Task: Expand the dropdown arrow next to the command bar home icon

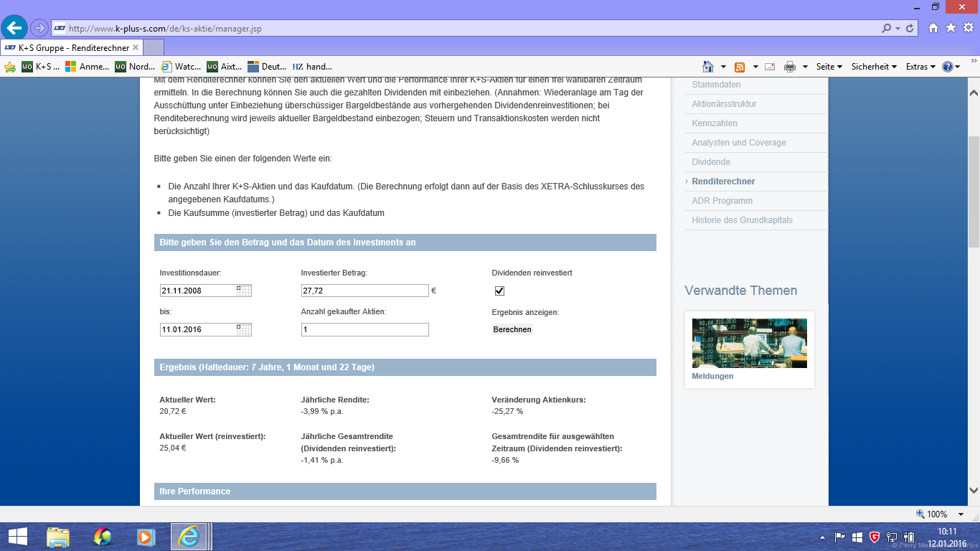Action: (723, 67)
